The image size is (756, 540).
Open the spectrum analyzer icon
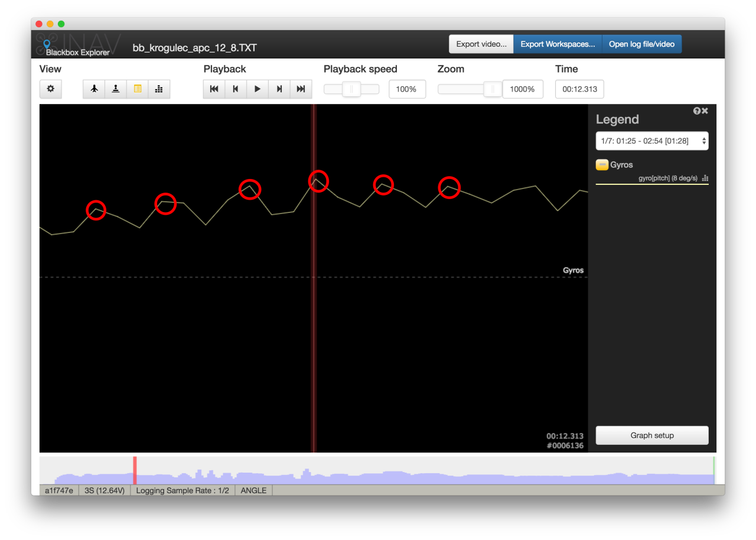159,89
